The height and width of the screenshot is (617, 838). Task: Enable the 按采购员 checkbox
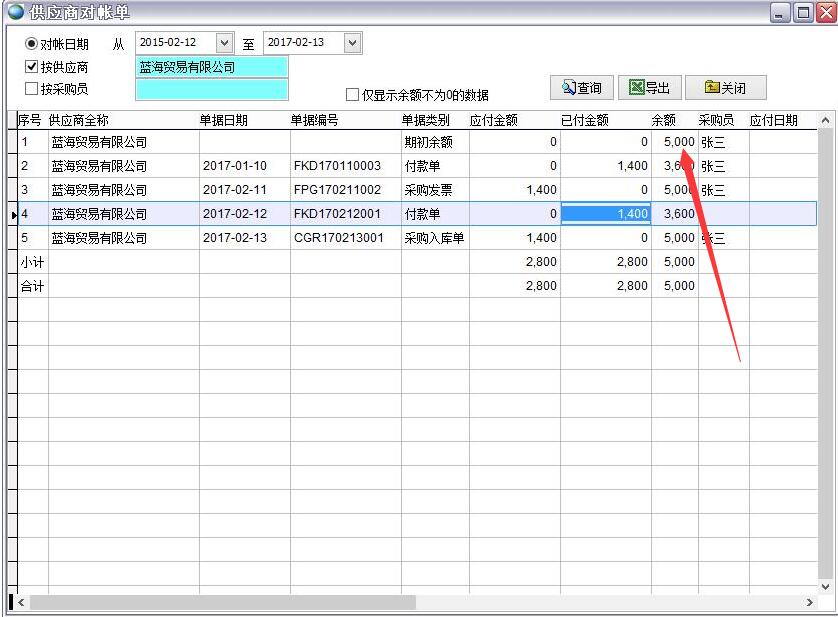31,89
